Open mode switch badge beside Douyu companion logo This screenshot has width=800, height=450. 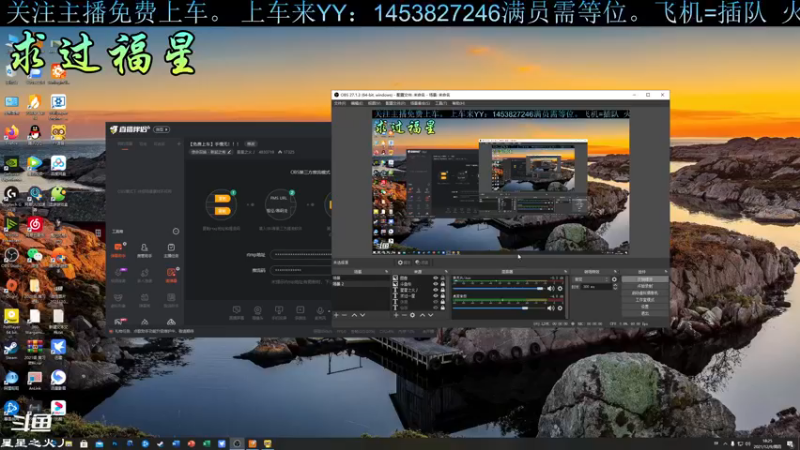[162, 130]
